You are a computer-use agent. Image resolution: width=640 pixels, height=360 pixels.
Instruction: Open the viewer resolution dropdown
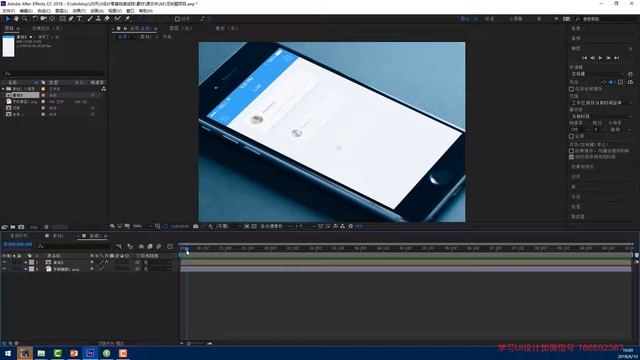[228, 226]
